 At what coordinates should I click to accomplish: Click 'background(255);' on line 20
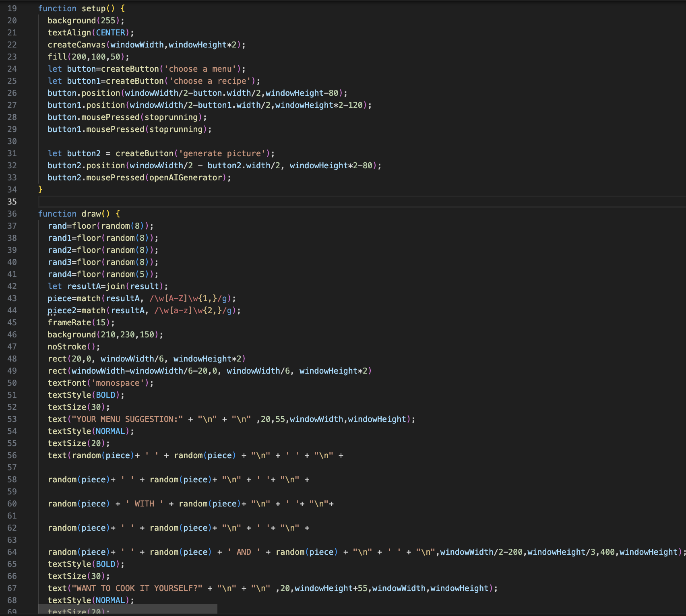(x=86, y=21)
